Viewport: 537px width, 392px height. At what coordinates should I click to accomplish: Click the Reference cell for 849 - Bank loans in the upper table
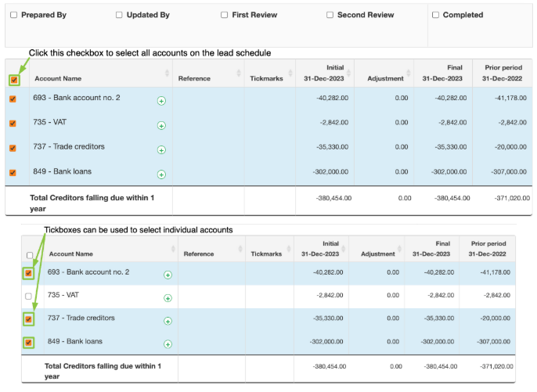(207, 173)
